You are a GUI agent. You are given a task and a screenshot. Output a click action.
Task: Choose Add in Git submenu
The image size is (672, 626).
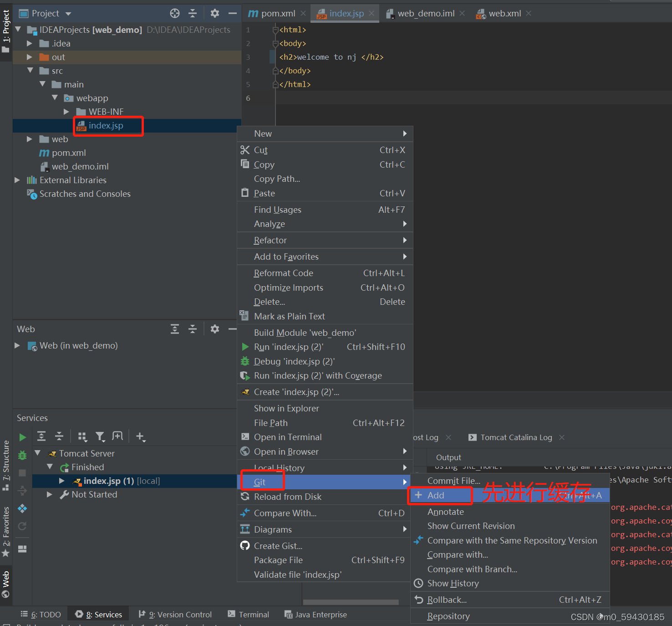pos(510,495)
